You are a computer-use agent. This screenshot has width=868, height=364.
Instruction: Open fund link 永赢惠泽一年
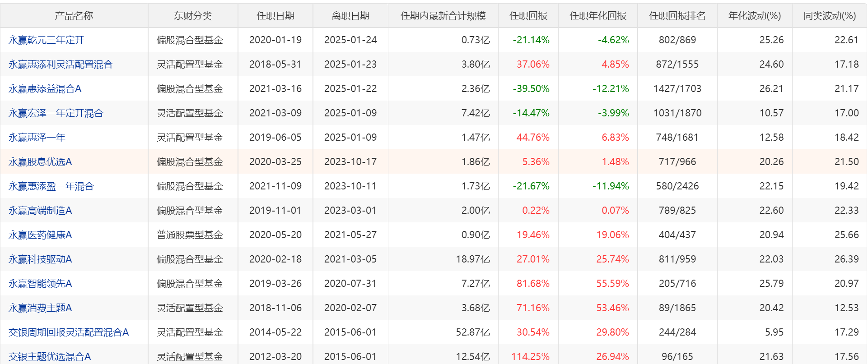(37, 138)
